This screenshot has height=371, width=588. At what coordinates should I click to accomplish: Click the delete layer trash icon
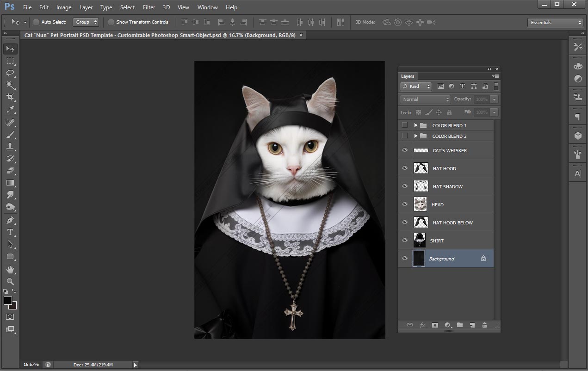(x=484, y=325)
